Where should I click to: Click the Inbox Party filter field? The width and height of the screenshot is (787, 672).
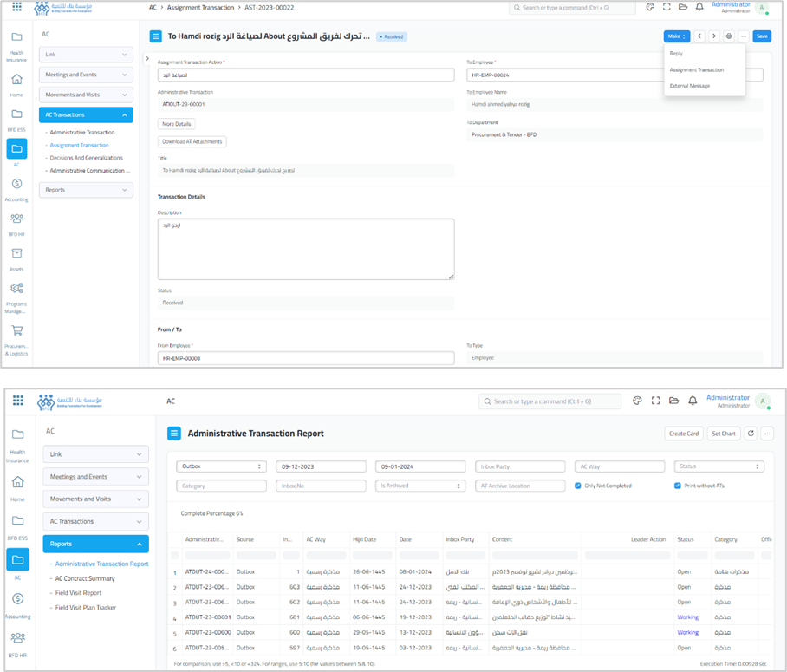tap(519, 466)
